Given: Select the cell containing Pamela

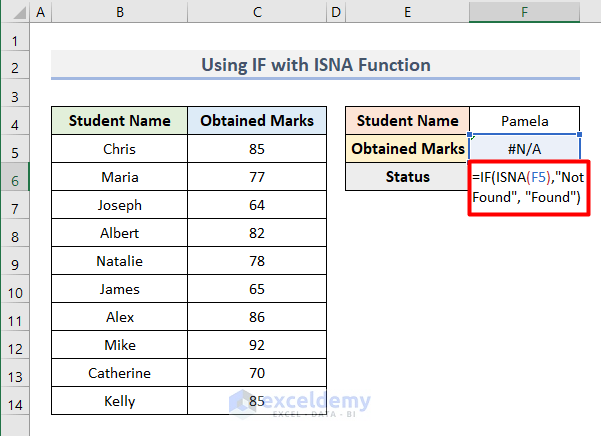Looking at the screenshot, I should click(x=525, y=121).
